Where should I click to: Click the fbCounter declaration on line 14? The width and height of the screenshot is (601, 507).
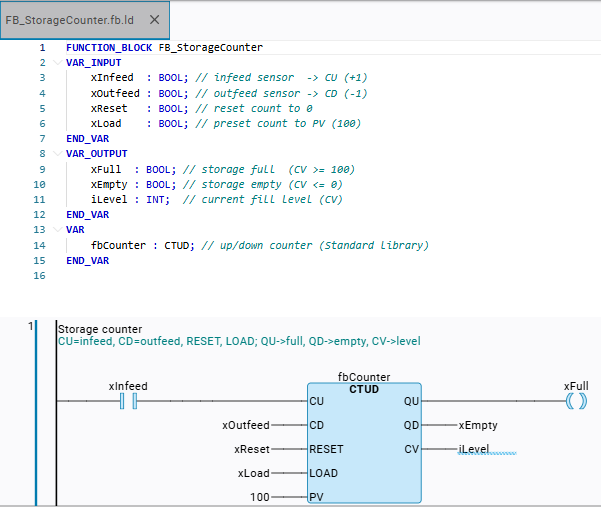pos(118,245)
